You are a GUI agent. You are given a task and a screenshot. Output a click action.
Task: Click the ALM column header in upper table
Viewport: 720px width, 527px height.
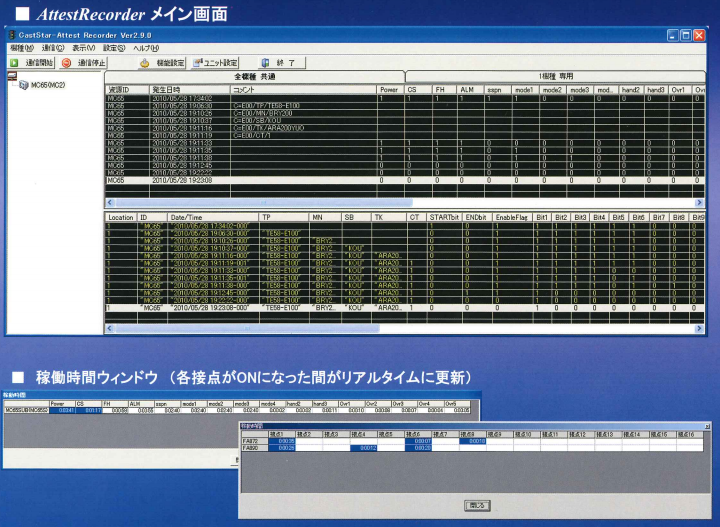click(470, 90)
